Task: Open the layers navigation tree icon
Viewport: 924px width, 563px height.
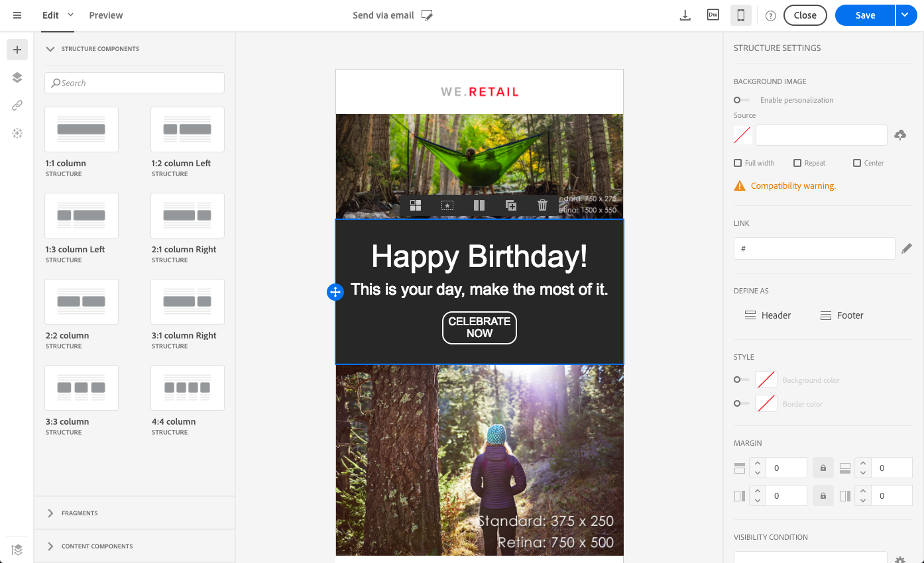Action: [x=17, y=77]
